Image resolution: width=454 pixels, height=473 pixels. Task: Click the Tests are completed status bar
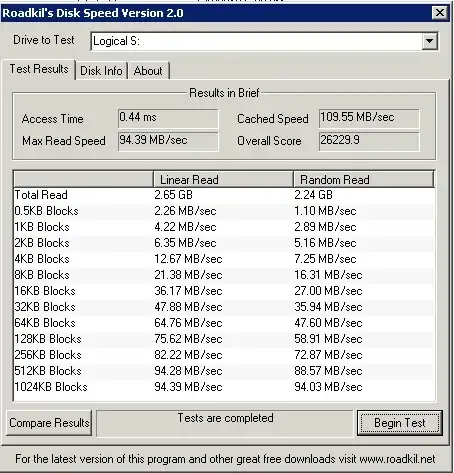click(225, 423)
